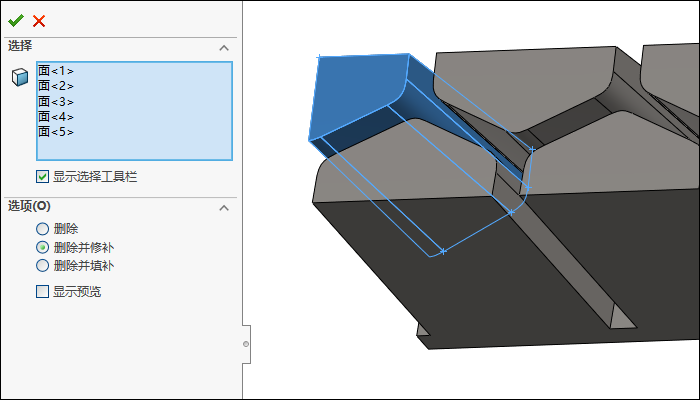The image size is (700, 400).
Task: Select 面<2> in the selection list
Action: click(56, 86)
